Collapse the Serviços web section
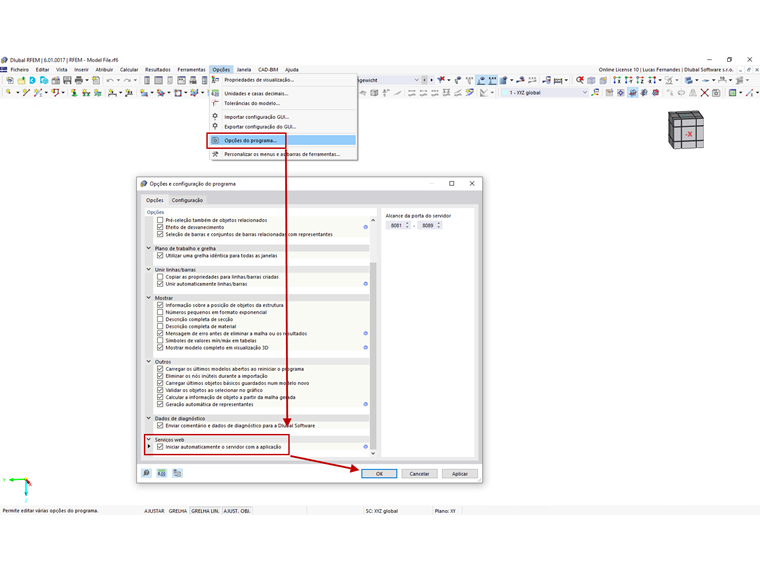This screenshot has width=760, height=570. coord(149,439)
